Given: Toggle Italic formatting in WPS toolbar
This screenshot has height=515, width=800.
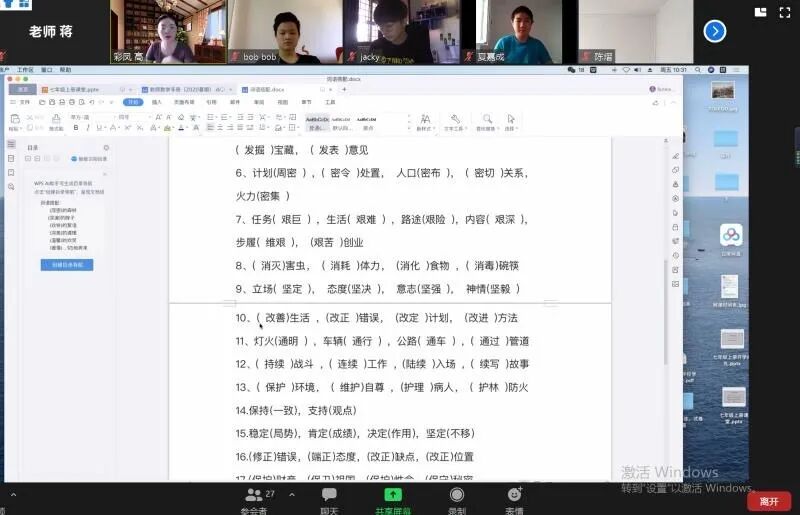Looking at the screenshot, I should pos(87,128).
